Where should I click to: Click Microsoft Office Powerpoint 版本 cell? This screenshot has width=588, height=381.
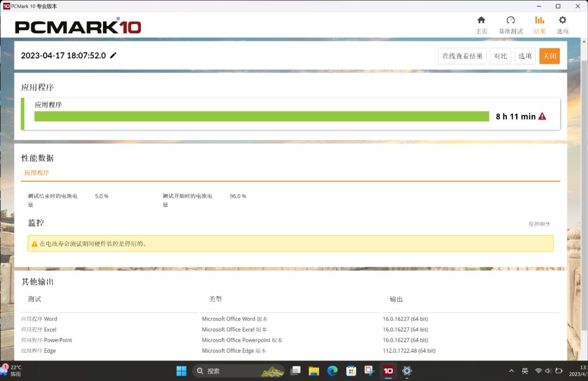[242, 340]
